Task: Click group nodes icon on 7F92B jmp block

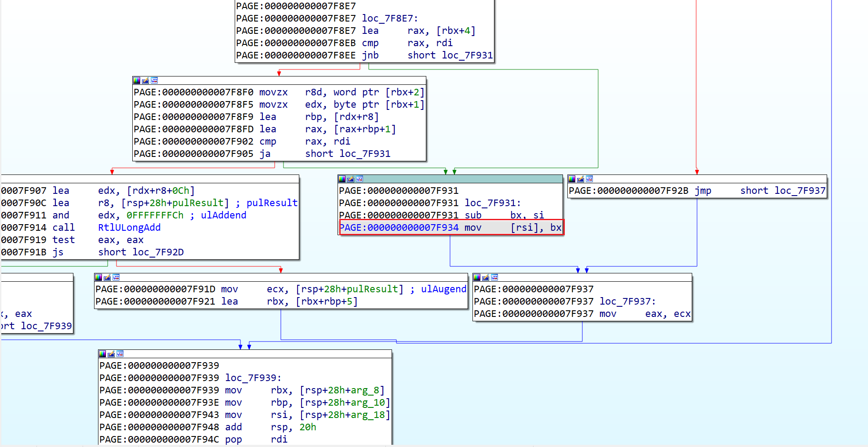Action: (589, 179)
